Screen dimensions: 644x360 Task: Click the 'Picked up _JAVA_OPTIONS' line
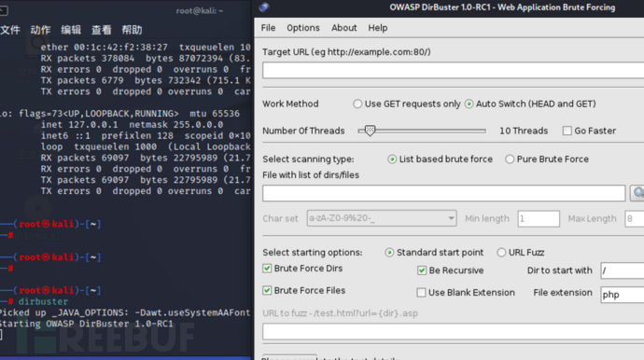coord(125,312)
